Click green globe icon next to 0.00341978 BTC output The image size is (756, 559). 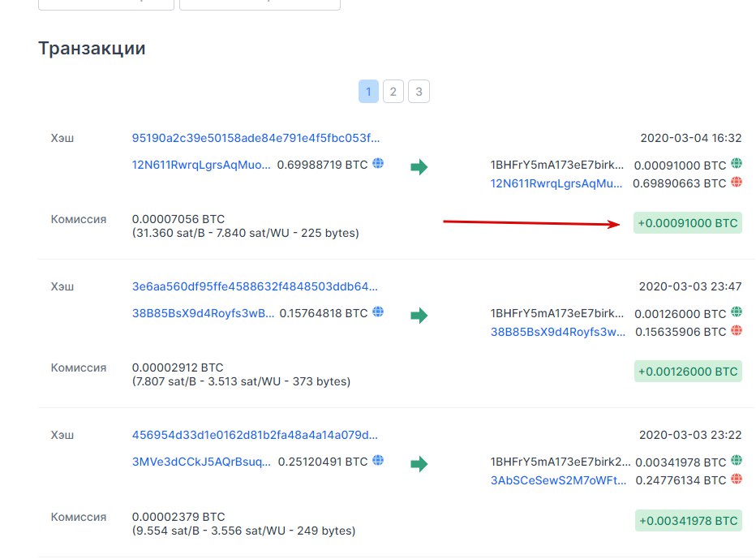tap(737, 461)
